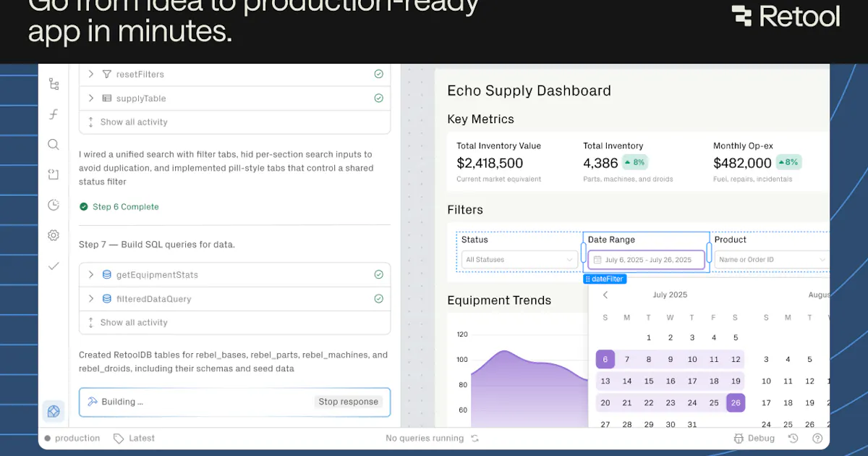Click the calendar icon in Date Range field
The height and width of the screenshot is (456, 868).
(x=597, y=260)
